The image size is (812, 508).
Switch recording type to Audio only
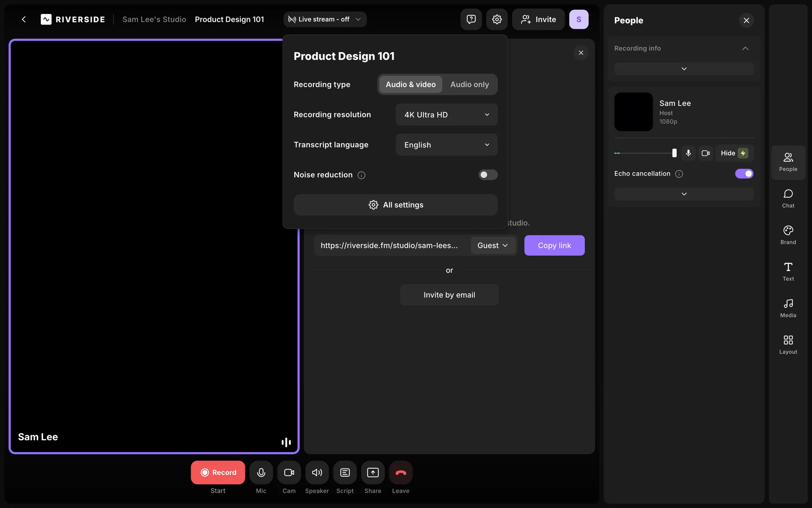click(469, 85)
